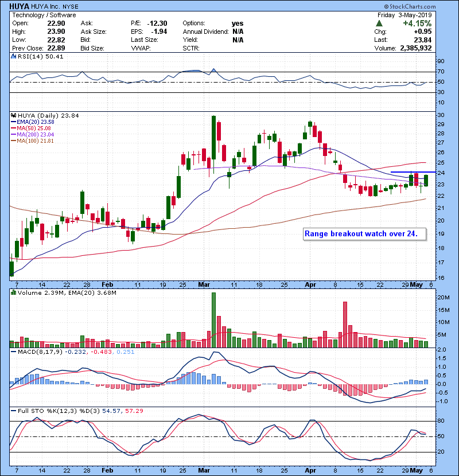Screen dimensions: 459x476
Task: Click the Feb label on the bottom axis
Action: coord(107,470)
